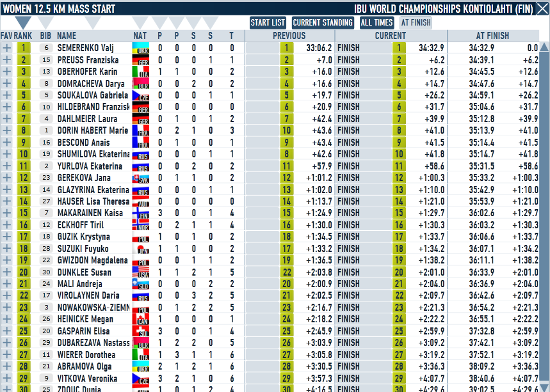Select GWIZDON Magdalena's name
Screen dimensions: 550x392
[x=93, y=260]
